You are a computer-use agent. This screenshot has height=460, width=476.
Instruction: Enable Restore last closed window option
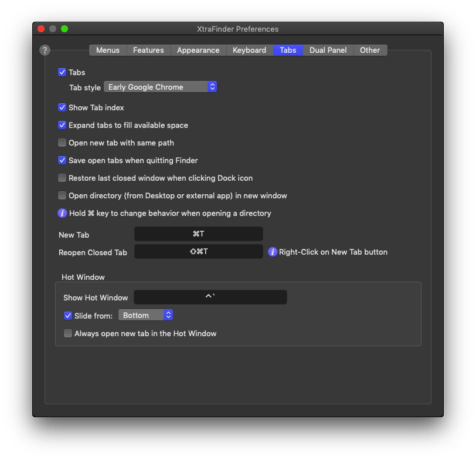pyautogui.click(x=62, y=178)
